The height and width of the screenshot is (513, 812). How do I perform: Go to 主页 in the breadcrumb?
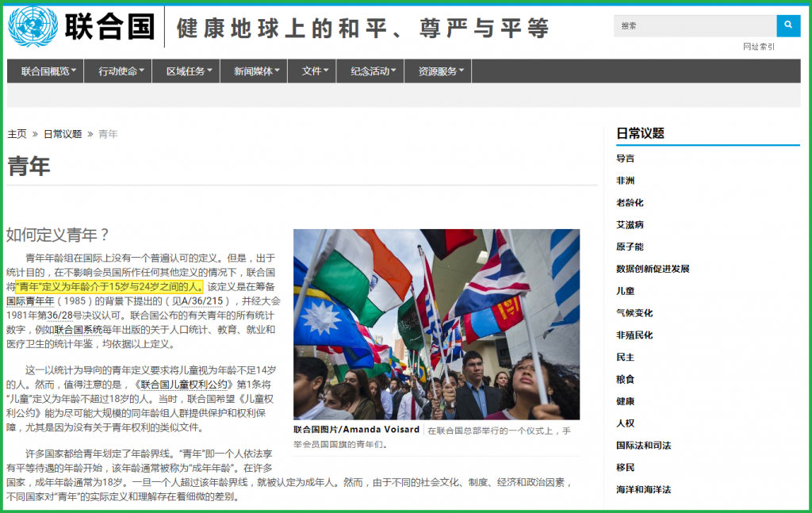[17, 134]
